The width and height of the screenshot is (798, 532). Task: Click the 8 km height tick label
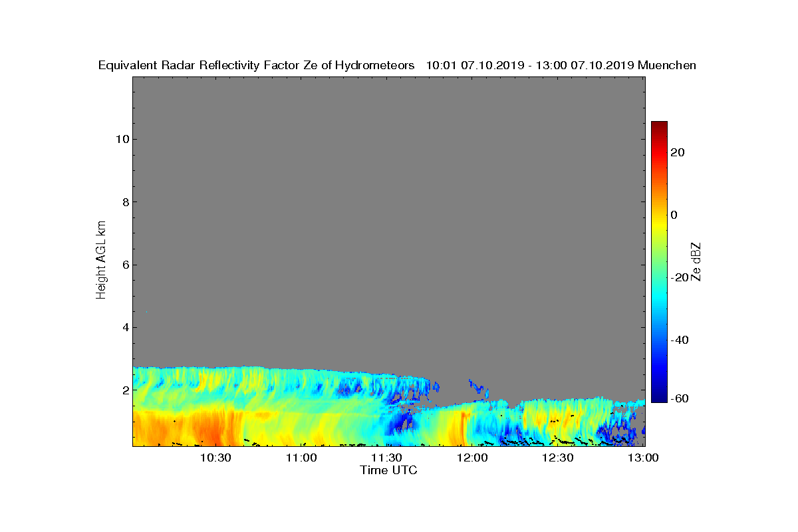click(x=124, y=202)
